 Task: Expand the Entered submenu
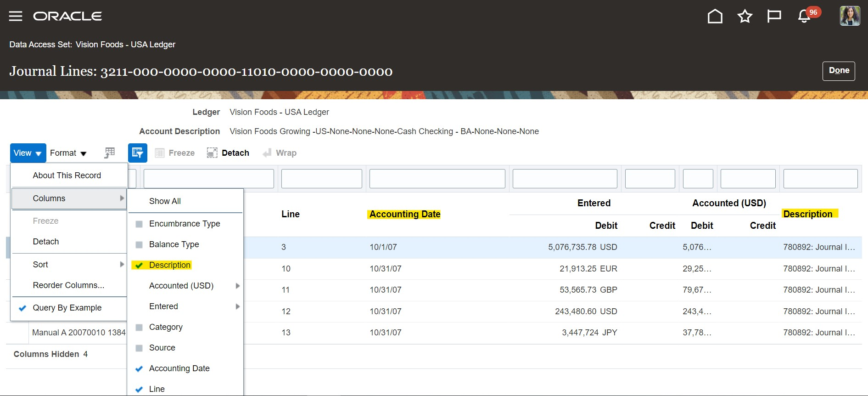[185, 306]
